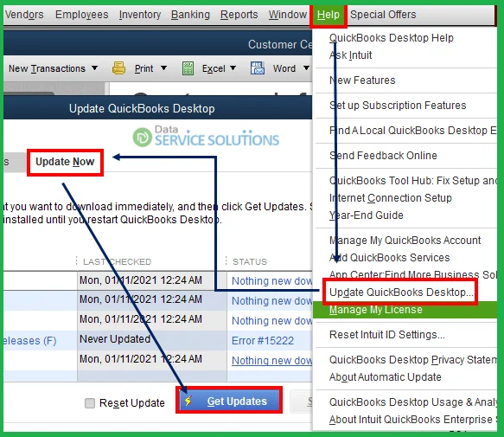
Task: Click the LAST CHECKED column header
Action: [117, 261]
